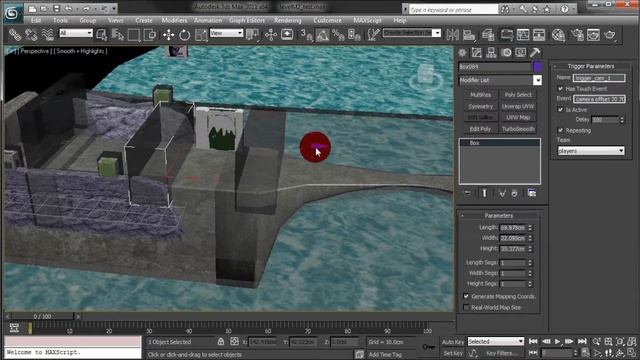Click the Play Animation button
The height and width of the screenshot is (360, 640).
557,341
